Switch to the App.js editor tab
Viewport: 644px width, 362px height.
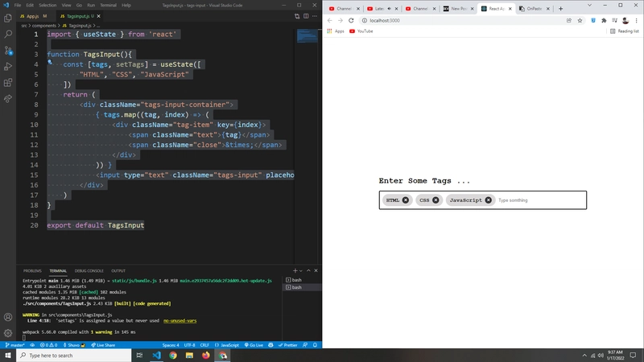(33, 16)
